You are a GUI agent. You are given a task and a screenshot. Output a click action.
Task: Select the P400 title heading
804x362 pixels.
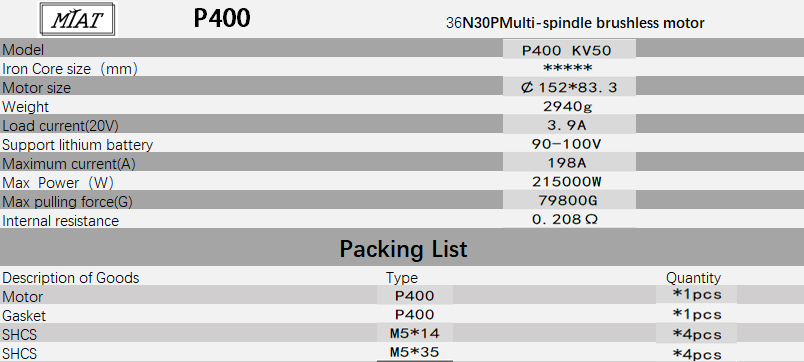[x=222, y=18]
